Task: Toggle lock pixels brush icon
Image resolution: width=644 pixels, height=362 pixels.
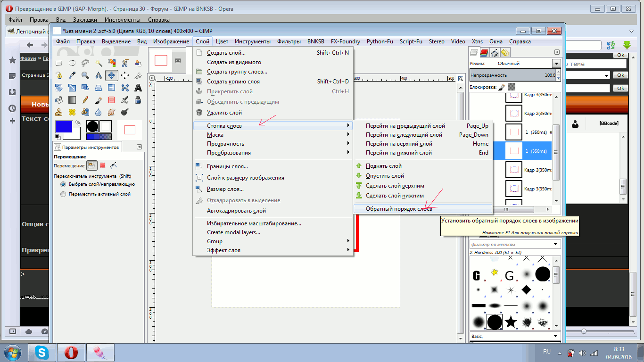Action: click(x=502, y=87)
